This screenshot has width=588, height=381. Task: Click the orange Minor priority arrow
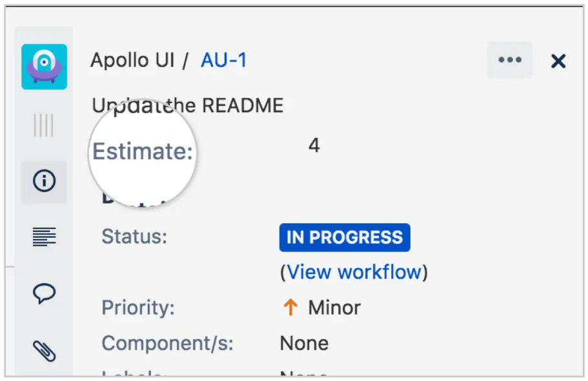point(290,308)
